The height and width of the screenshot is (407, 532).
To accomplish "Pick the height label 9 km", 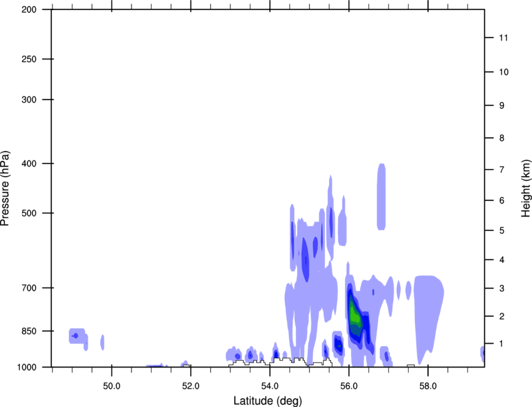I will coord(502,106).
